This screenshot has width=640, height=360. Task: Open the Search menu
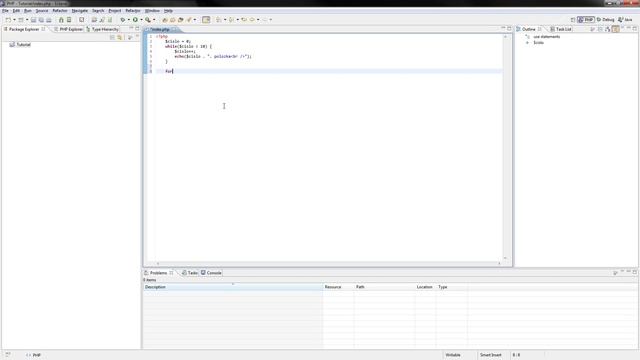pos(98,11)
